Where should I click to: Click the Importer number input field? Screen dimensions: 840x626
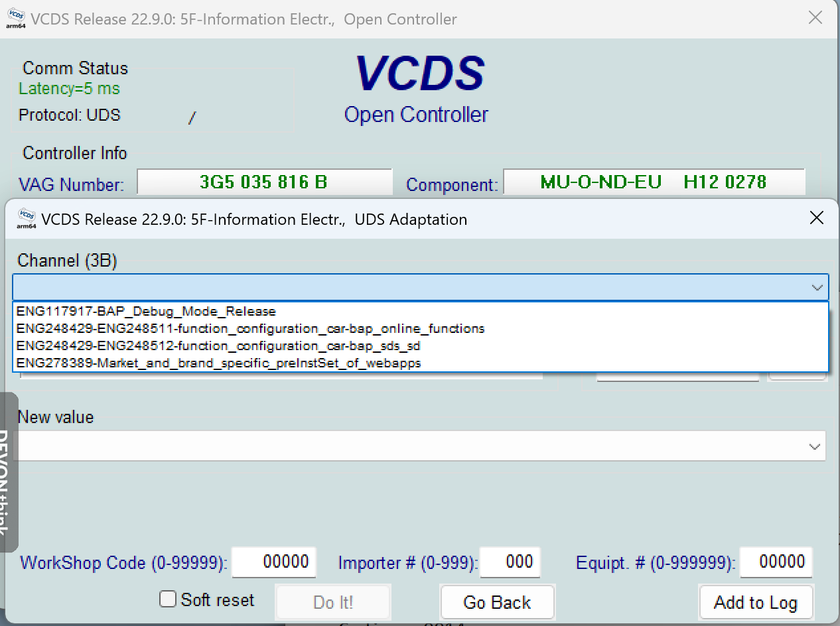[510, 562]
